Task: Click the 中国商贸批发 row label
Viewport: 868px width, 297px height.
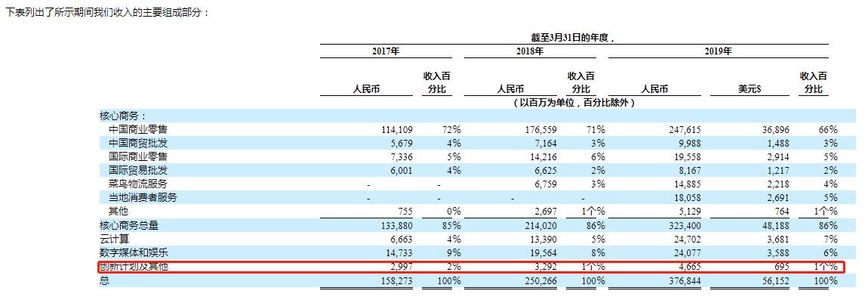Action: coord(138,144)
